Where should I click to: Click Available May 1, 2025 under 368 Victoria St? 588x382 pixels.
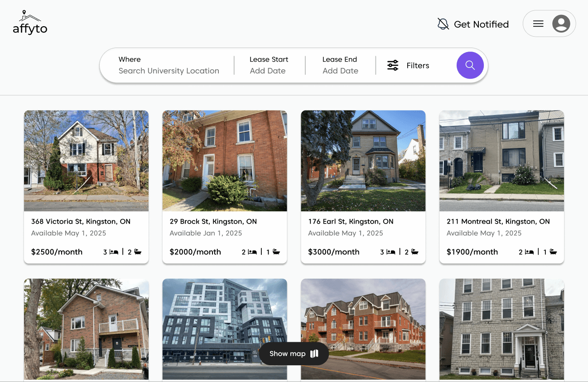[68, 233]
